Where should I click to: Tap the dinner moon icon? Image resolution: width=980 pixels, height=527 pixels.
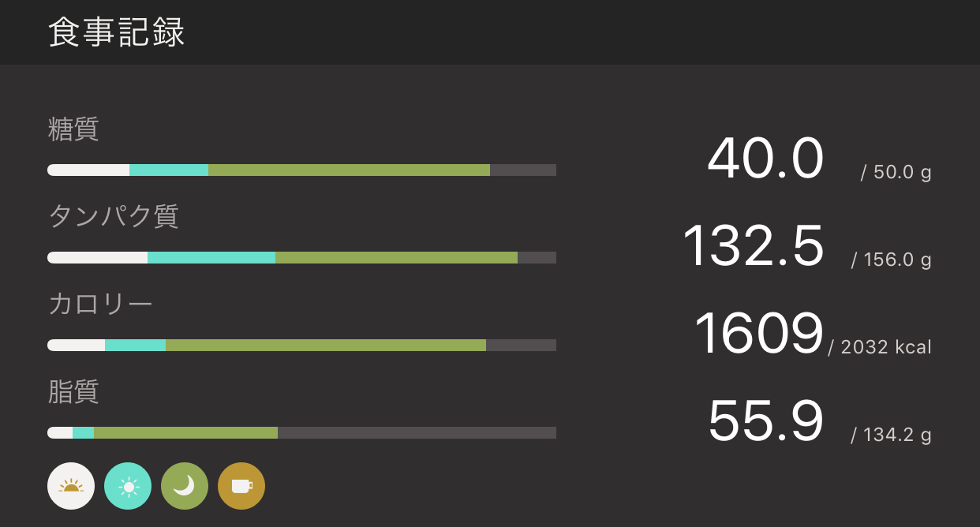point(185,486)
